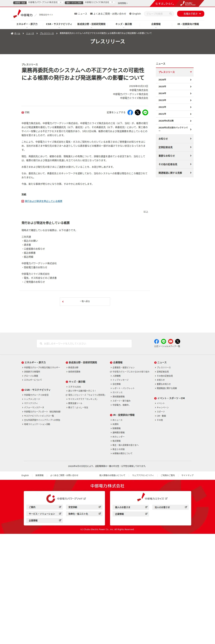Screen dimensions: 215x644
Task: Open the 企業情報 main menu
Action: [156, 25]
